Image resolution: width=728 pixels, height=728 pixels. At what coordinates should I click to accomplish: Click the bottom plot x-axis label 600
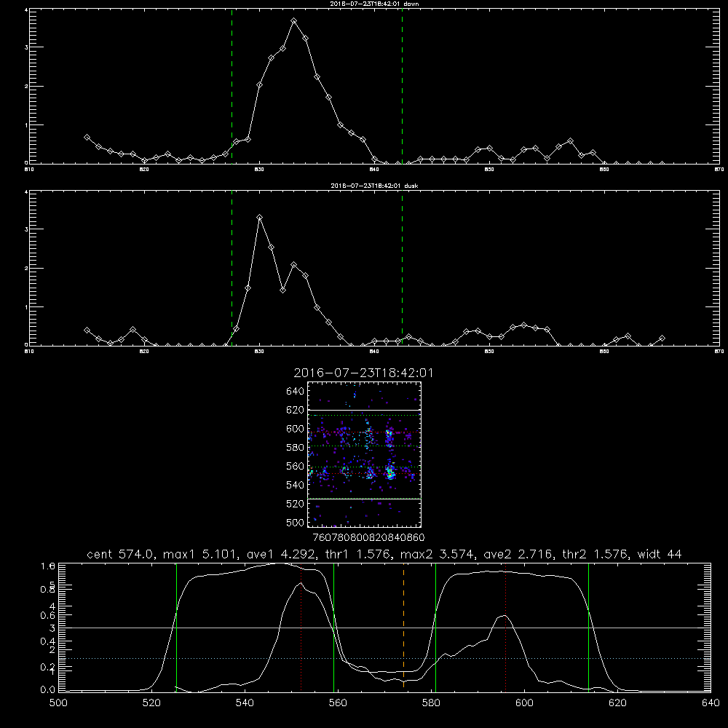click(x=524, y=703)
